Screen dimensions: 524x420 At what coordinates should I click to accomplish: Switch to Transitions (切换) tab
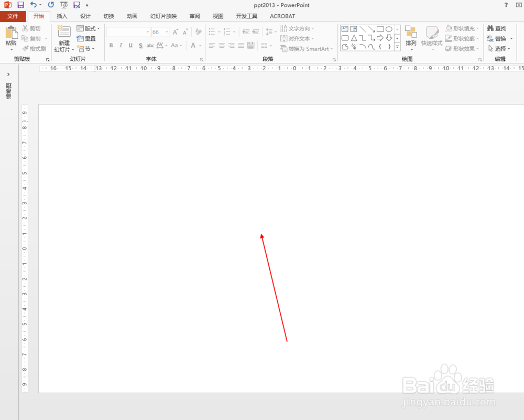108,16
